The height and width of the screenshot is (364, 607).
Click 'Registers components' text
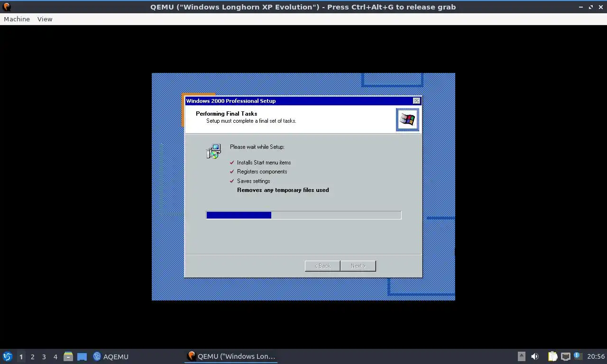[262, 172]
